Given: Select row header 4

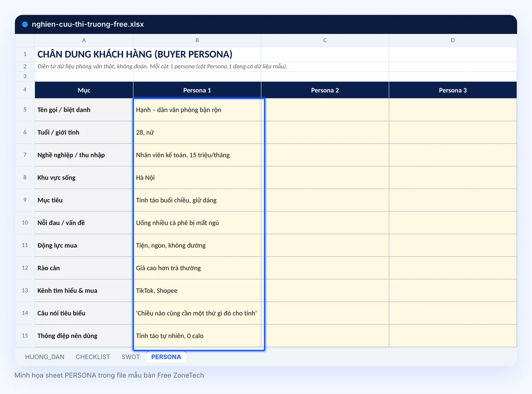Looking at the screenshot, I should point(25,90).
